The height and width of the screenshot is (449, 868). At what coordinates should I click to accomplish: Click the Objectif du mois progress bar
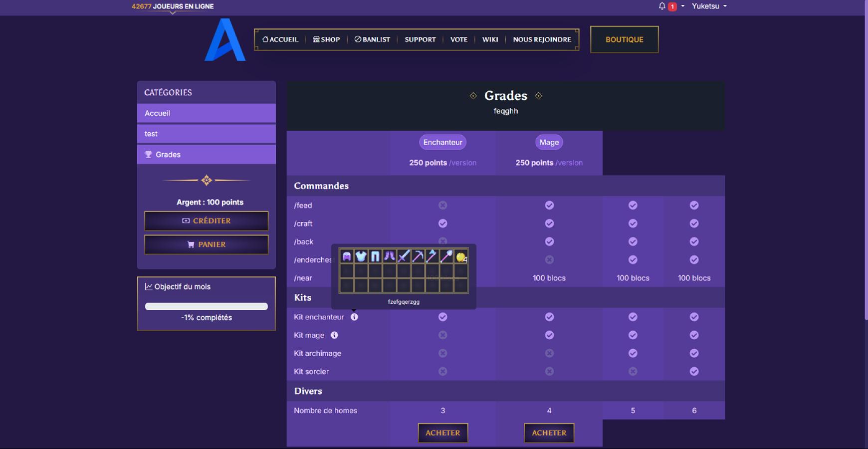[x=206, y=306]
